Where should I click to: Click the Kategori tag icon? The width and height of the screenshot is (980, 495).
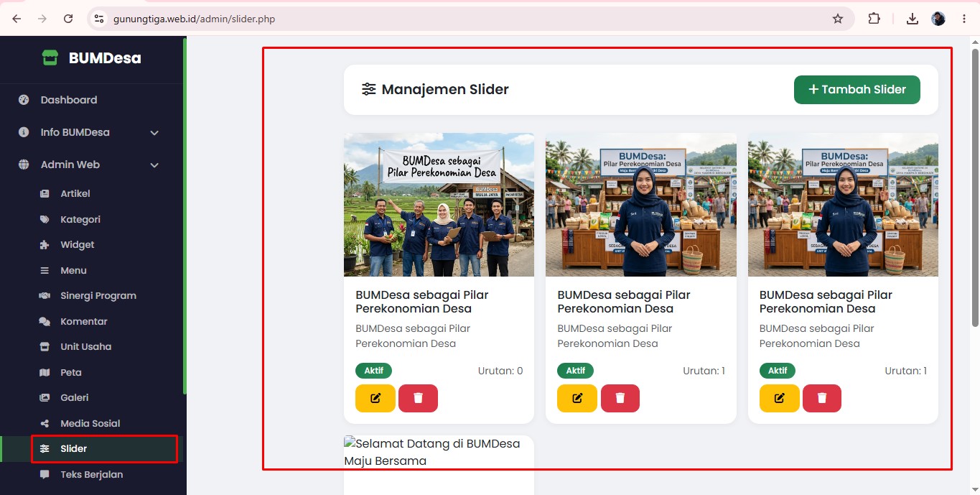tap(45, 219)
